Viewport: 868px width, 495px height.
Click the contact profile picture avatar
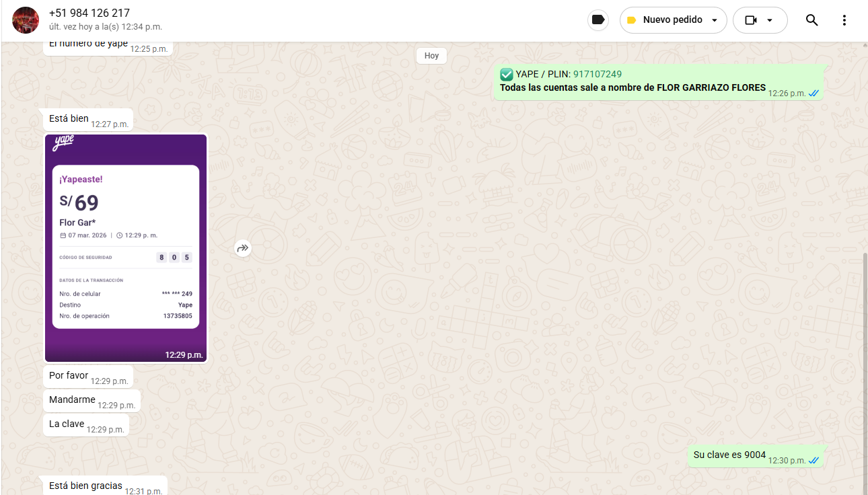tap(26, 20)
